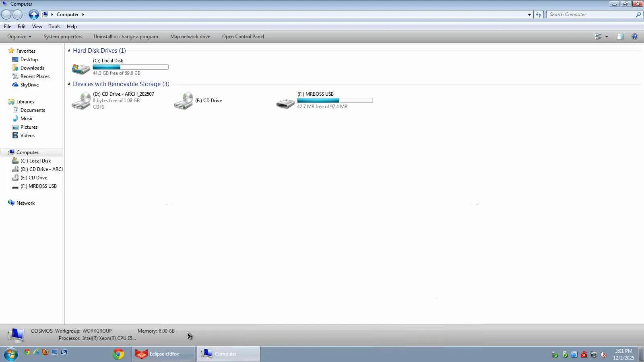Viewport: 644px width, 362px height.
Task: Select (E:) CD Drive in navigation tree
Action: [34, 178]
